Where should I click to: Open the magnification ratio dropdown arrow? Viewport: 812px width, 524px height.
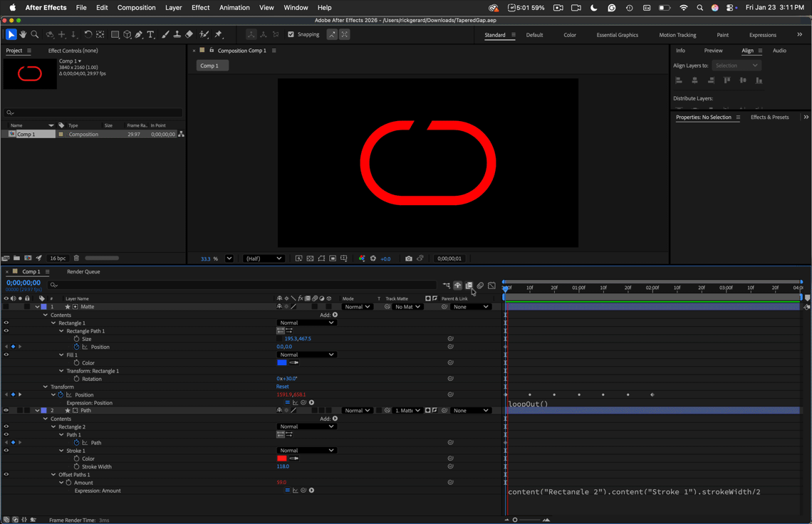229,258
